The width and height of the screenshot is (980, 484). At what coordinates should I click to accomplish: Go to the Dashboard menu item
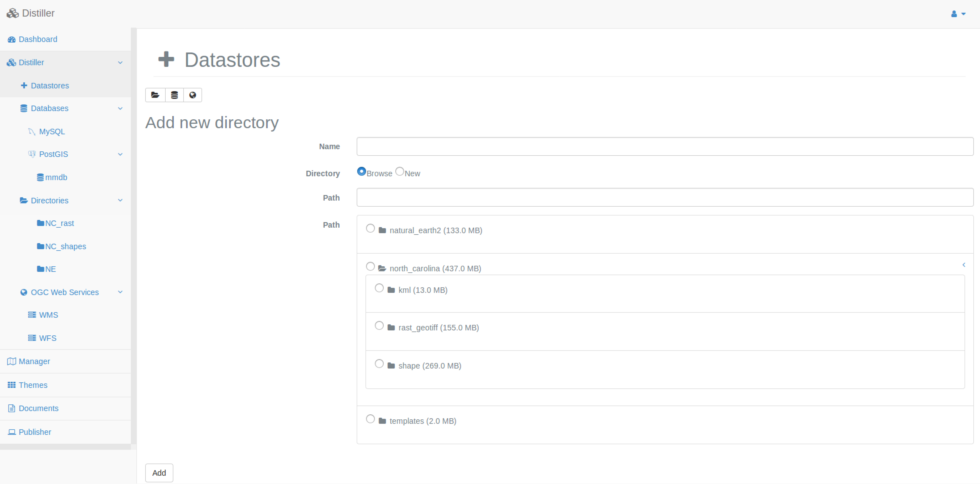click(x=38, y=39)
